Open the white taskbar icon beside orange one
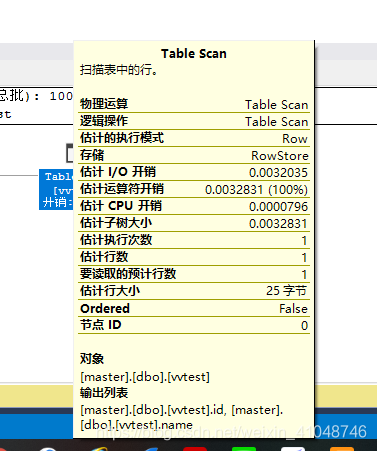Image resolution: width=377 pixels, height=451 pixels. coord(293,449)
